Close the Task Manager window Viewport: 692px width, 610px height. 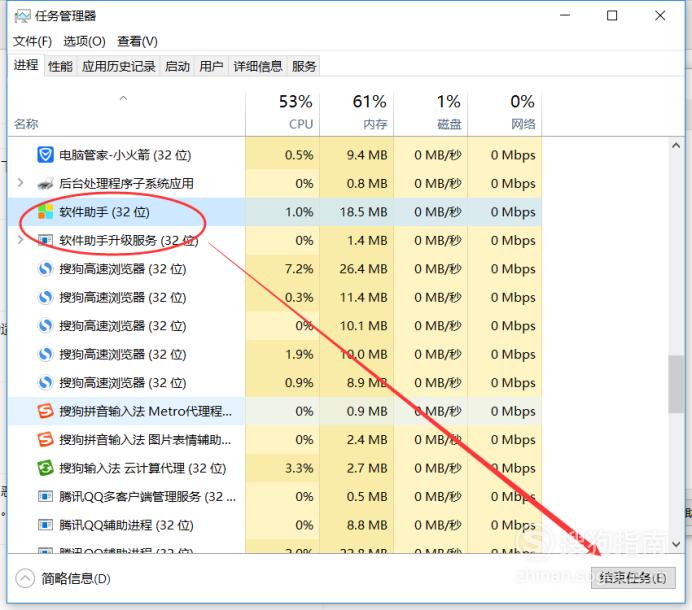[x=660, y=15]
